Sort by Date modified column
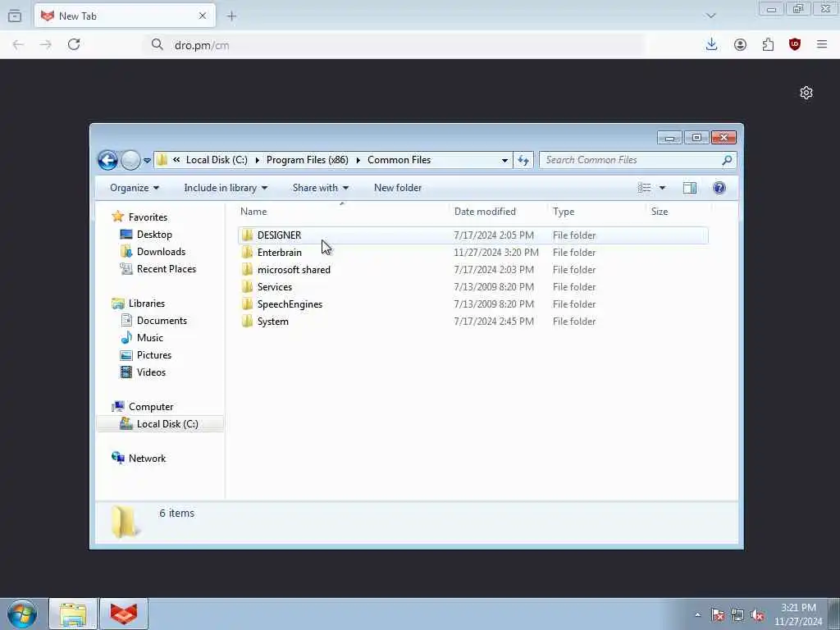This screenshot has height=630, width=840. [498, 211]
